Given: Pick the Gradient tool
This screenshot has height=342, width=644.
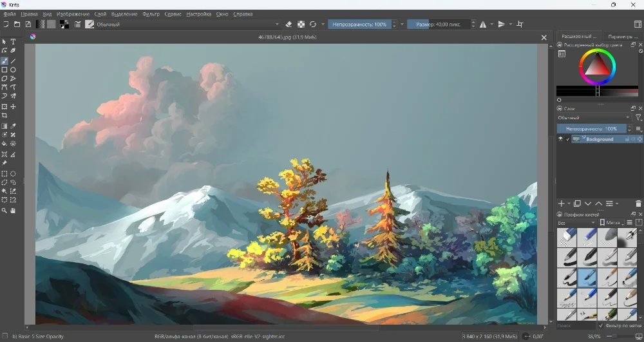Looking at the screenshot, I should click(5, 126).
